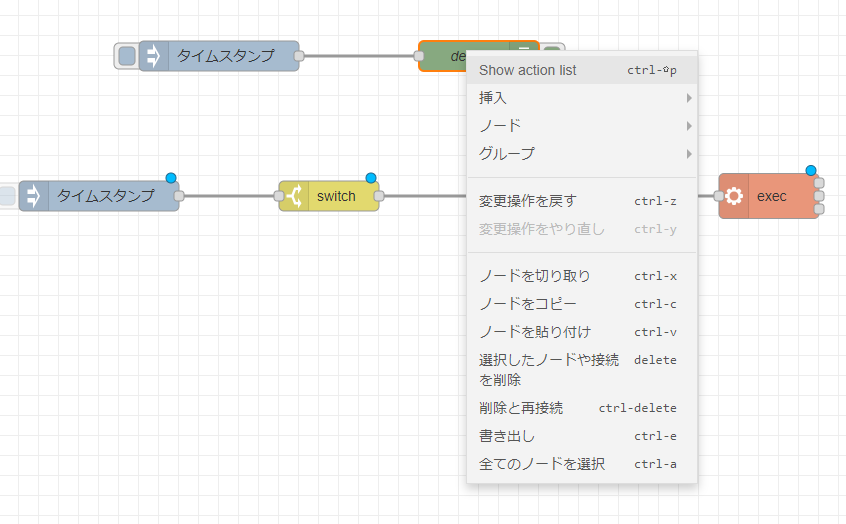Click the input port of the exec node
Viewport: 846px width, 524px height.
(718, 196)
